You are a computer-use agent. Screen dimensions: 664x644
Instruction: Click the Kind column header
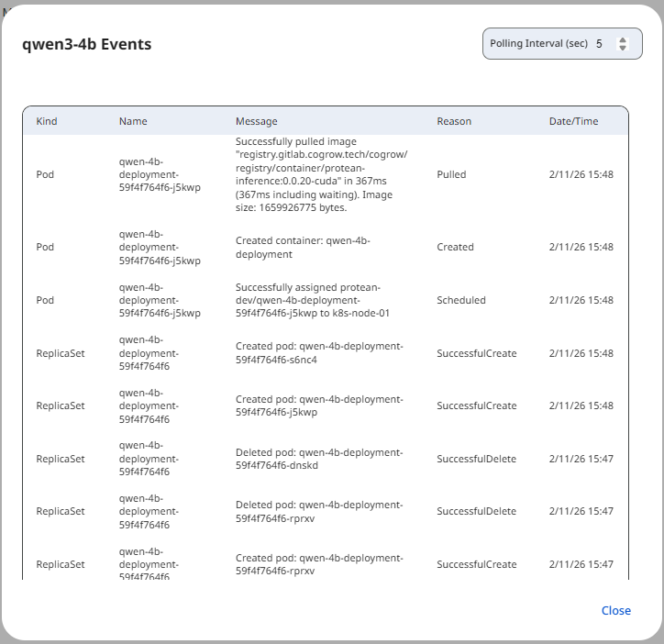point(47,121)
